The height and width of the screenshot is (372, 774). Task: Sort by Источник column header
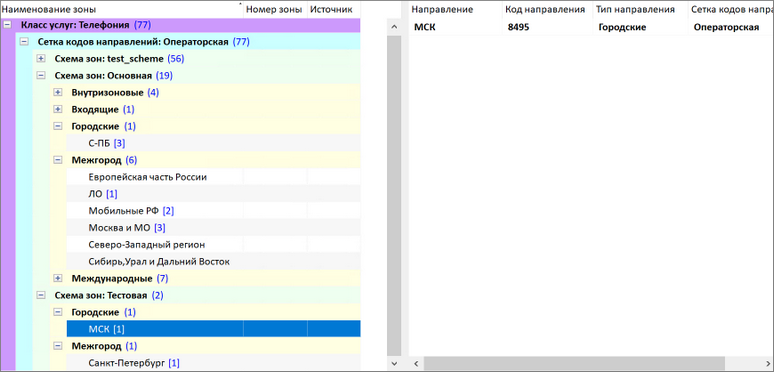pos(334,9)
